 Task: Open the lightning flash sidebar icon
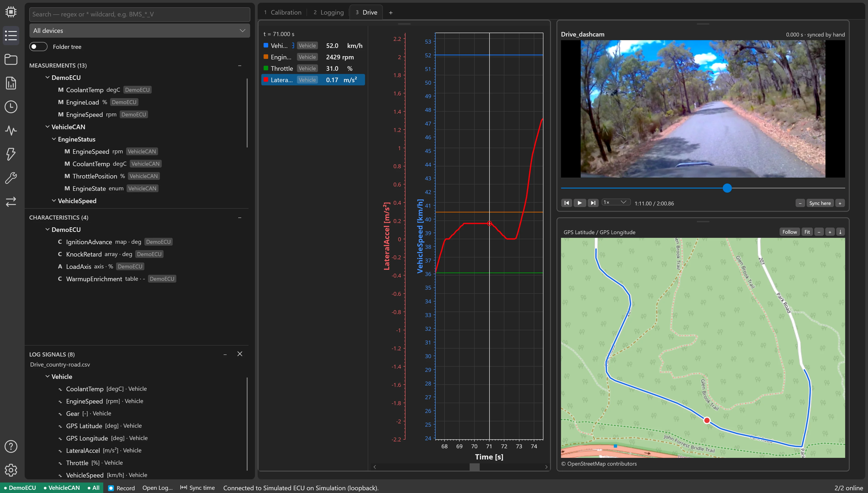[x=11, y=154]
